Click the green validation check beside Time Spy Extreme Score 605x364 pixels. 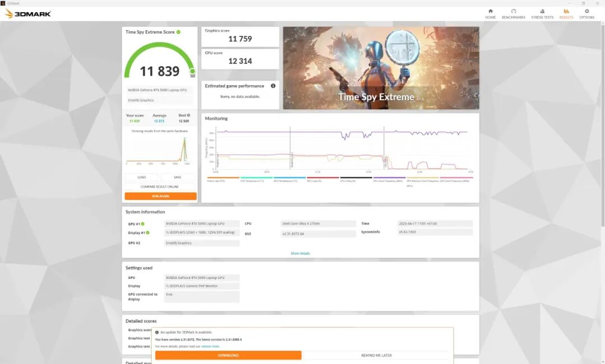178,32
